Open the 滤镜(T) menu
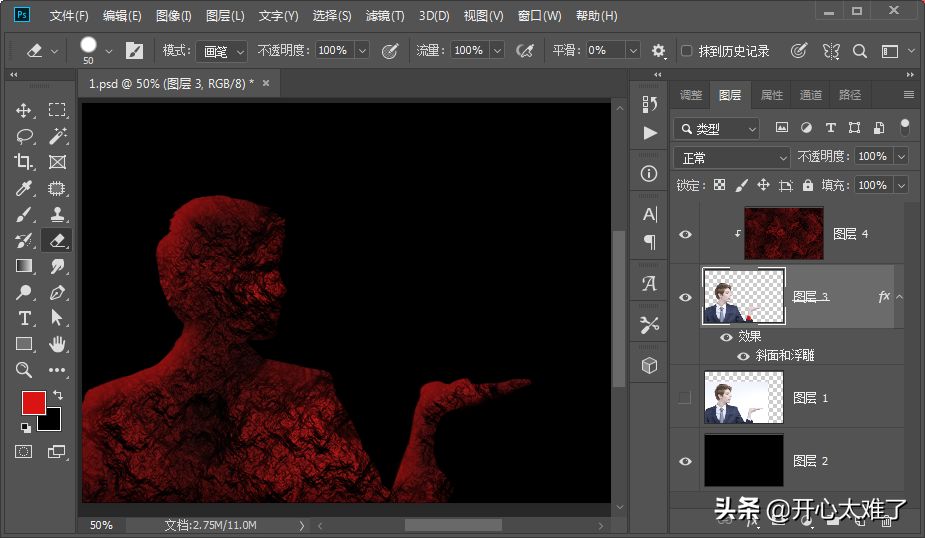Screen dimensions: 925x538 (x=385, y=16)
